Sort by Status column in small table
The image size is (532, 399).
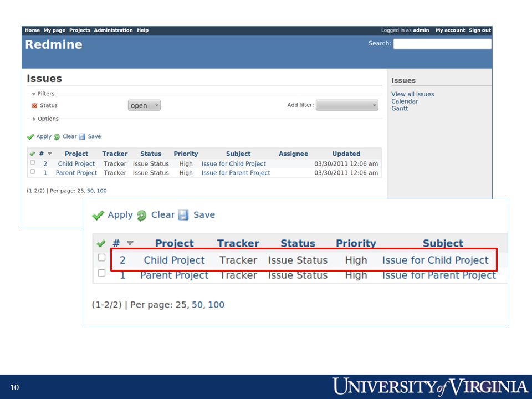(151, 154)
